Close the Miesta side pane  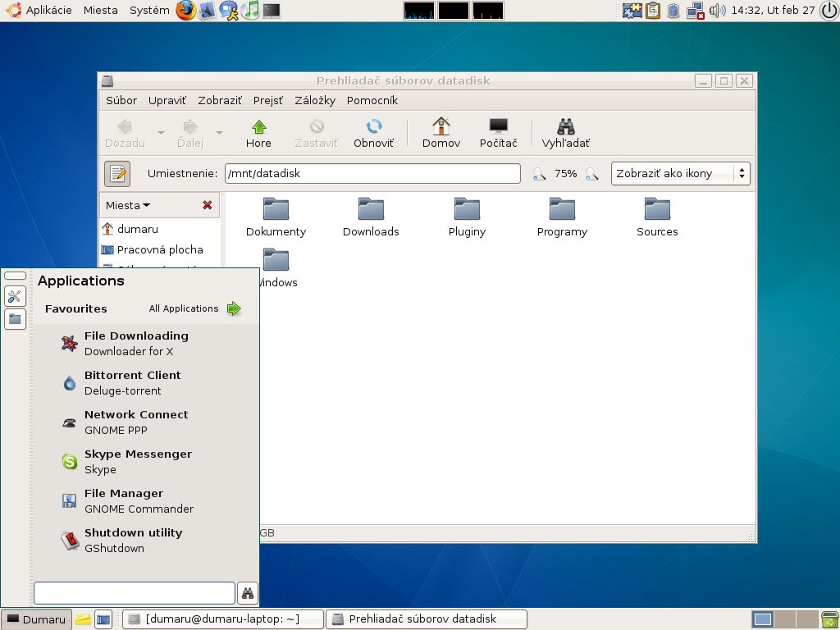[x=208, y=205]
